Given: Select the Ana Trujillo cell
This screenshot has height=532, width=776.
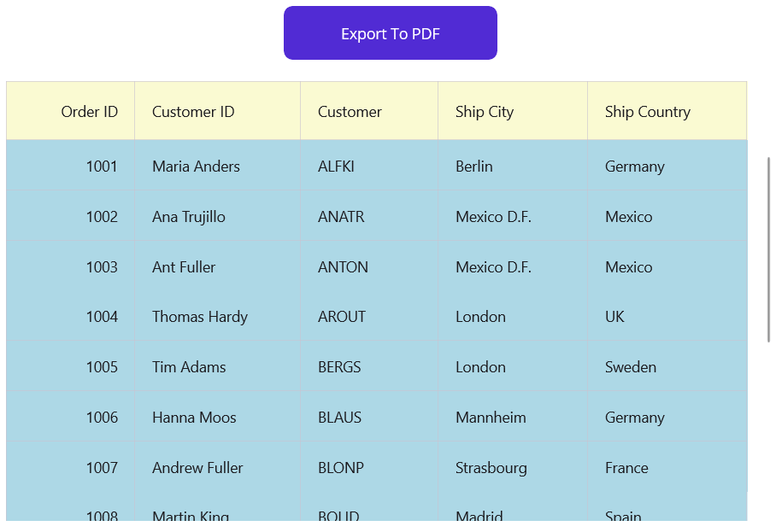Looking at the screenshot, I should point(189,217).
